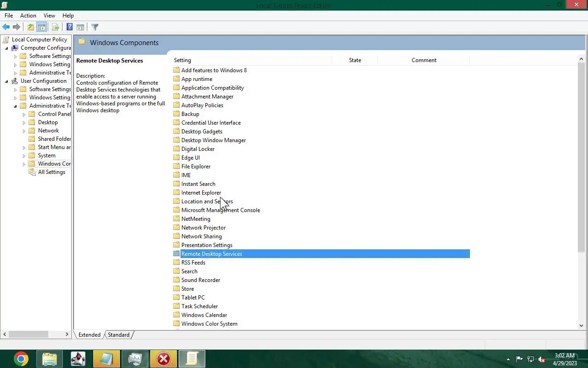Open the Java Duke app in taskbar
The image size is (588, 368).
point(78,359)
